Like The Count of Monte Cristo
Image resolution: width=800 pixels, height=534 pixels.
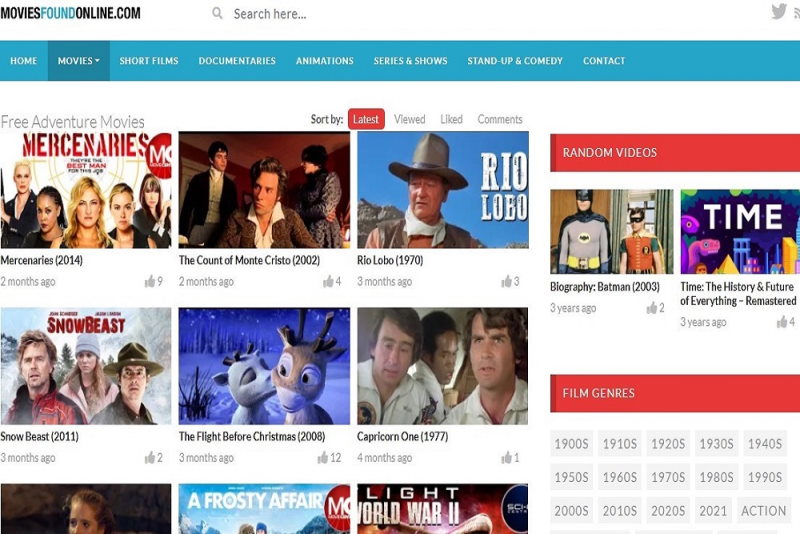(329, 282)
